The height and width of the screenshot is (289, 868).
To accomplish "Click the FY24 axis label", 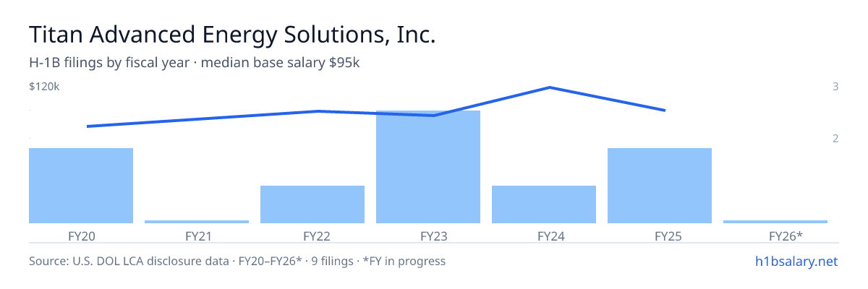I will (544, 236).
